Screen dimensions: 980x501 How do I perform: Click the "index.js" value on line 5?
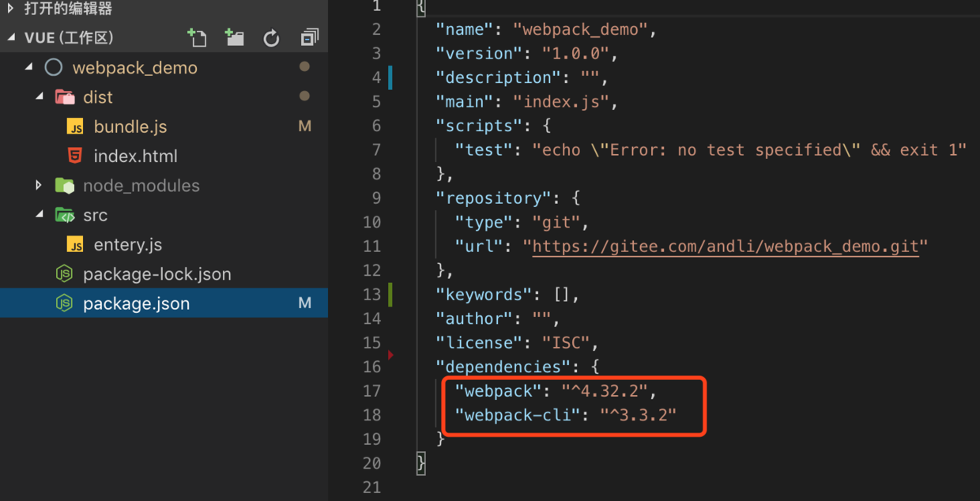(561, 102)
